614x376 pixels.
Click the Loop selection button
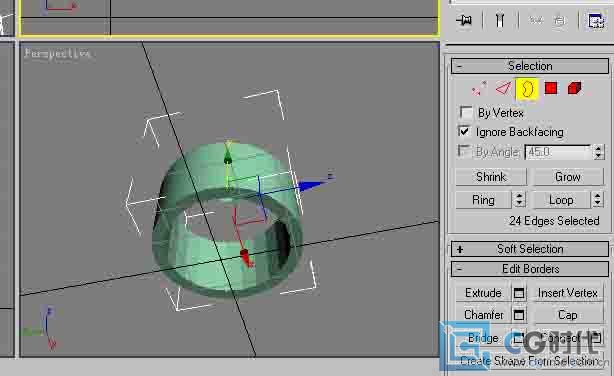coord(562,200)
